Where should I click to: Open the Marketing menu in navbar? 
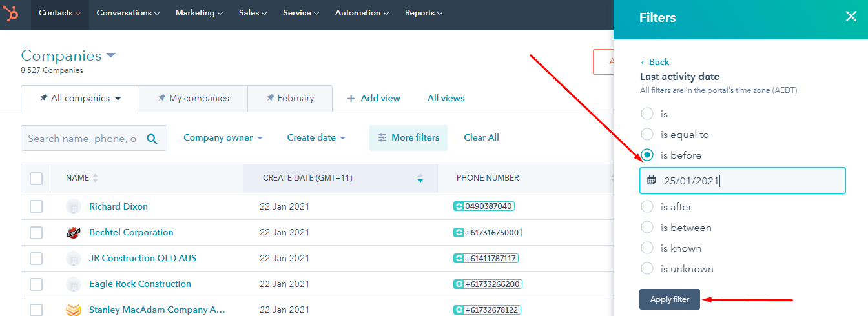click(x=198, y=13)
